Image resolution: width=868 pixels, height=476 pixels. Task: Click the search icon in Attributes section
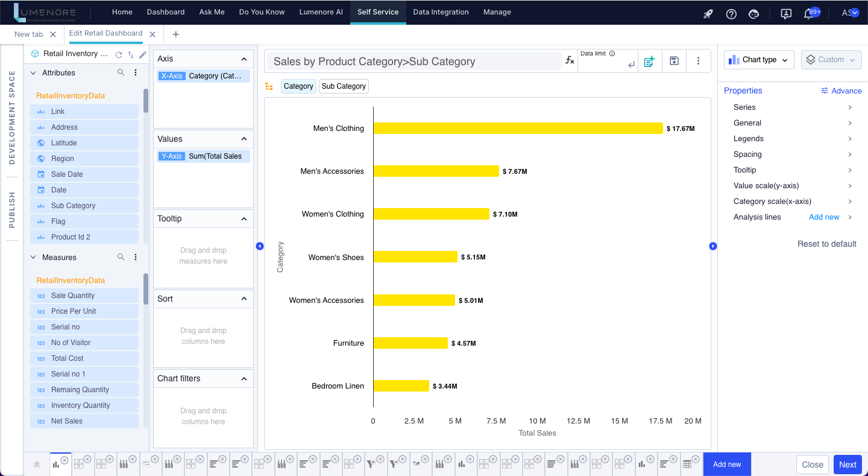coord(121,72)
